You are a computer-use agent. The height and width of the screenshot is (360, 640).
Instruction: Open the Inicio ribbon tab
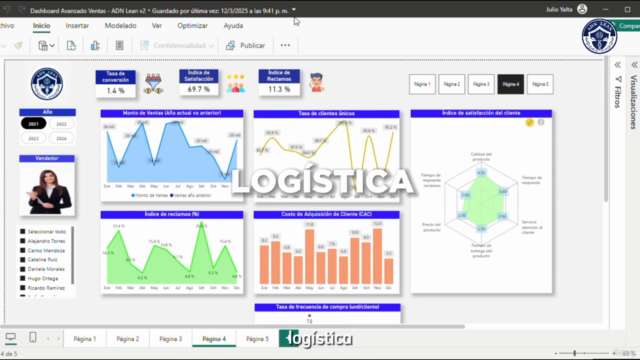(x=41, y=26)
